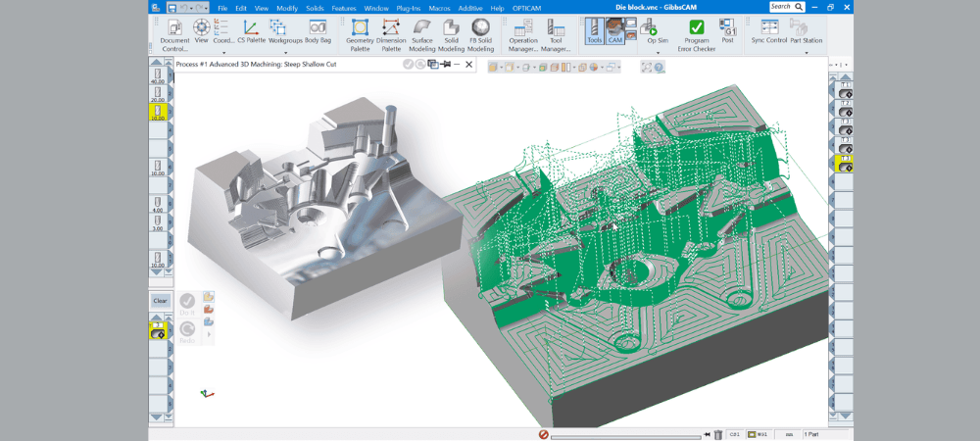Toggle the upper small tile next to CAM
Image resolution: width=980 pixels, height=441 pixels.
coord(631,24)
